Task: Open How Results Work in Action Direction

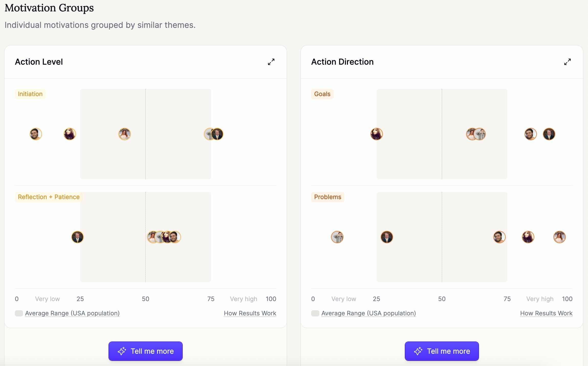Action: [x=546, y=313]
